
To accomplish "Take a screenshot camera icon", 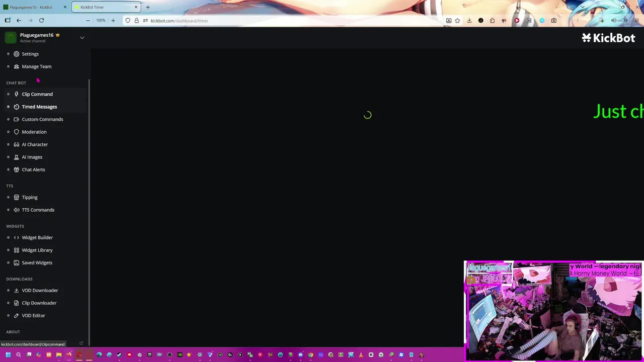I will (x=553, y=21).
